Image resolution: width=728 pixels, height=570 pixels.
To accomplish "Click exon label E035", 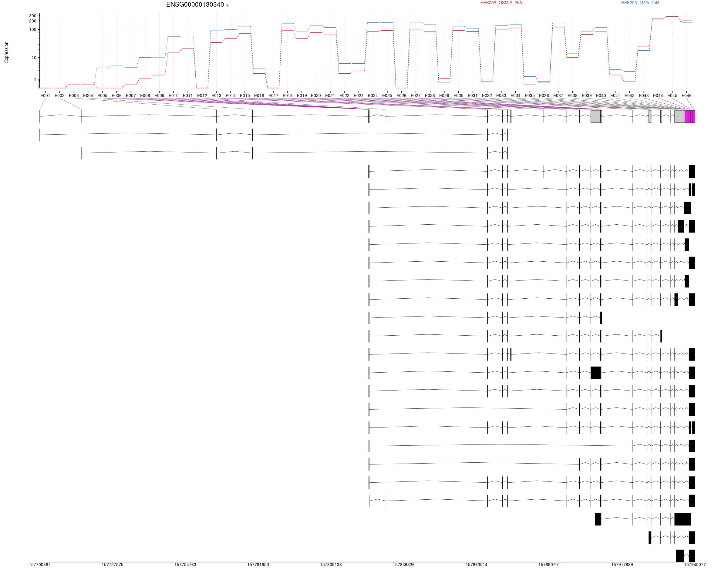I will coord(530,96).
